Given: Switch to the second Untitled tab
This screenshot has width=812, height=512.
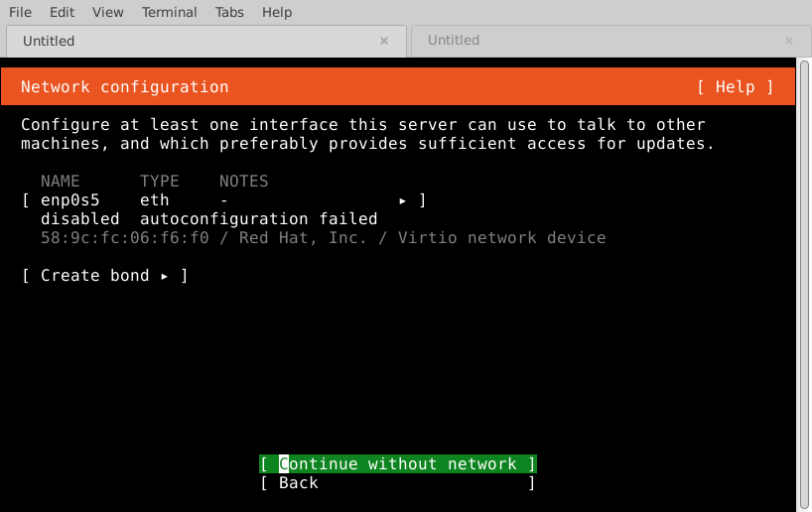Looking at the screenshot, I should tap(596, 41).
